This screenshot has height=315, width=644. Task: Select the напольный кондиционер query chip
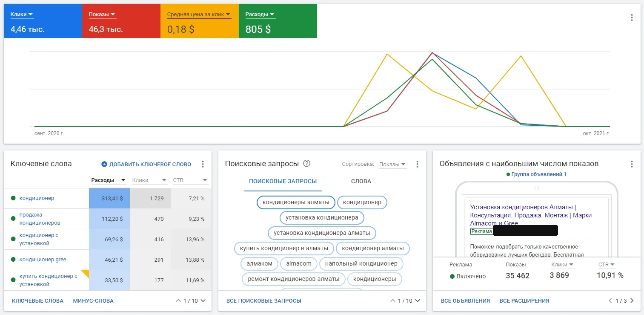pos(361,263)
